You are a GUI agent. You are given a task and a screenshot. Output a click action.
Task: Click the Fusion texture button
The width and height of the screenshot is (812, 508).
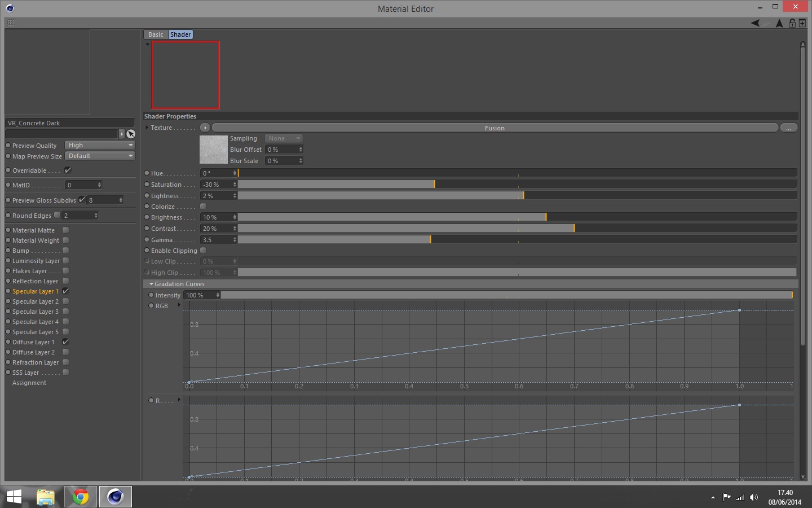[495, 128]
